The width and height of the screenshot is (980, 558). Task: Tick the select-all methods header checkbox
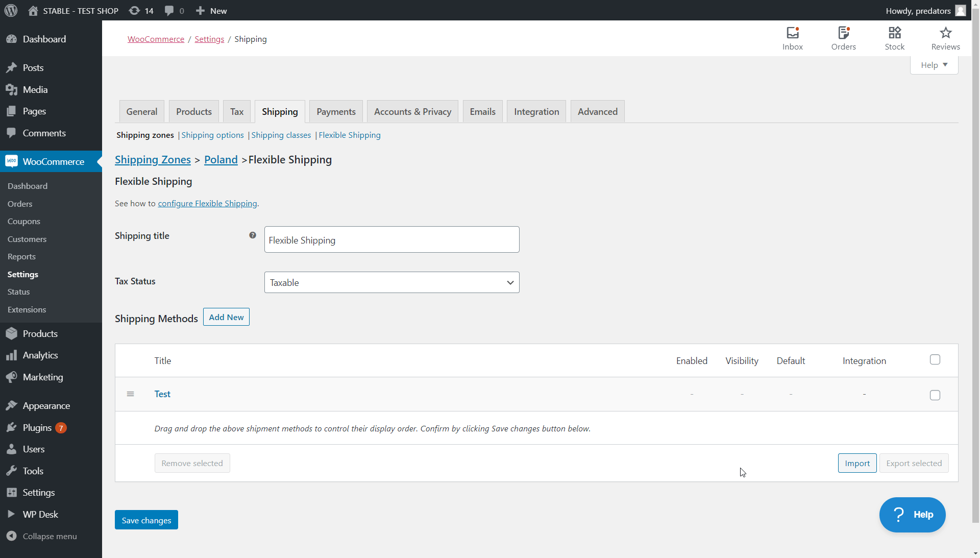click(935, 360)
